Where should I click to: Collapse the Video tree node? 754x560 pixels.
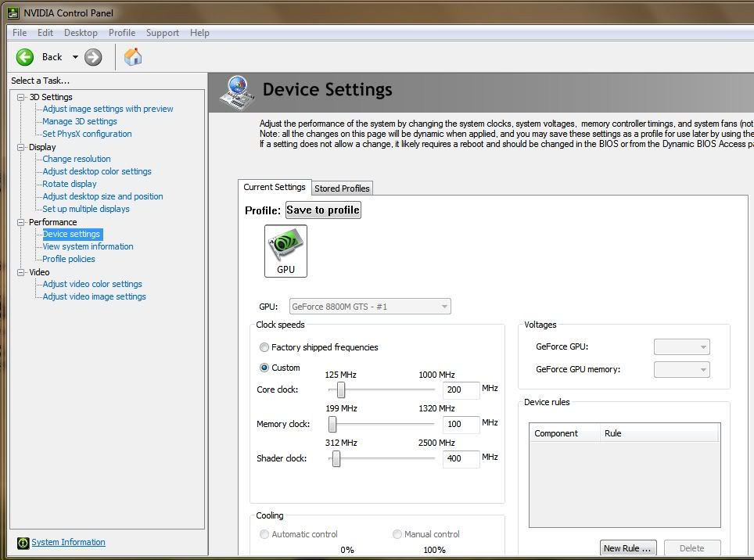[x=20, y=272]
